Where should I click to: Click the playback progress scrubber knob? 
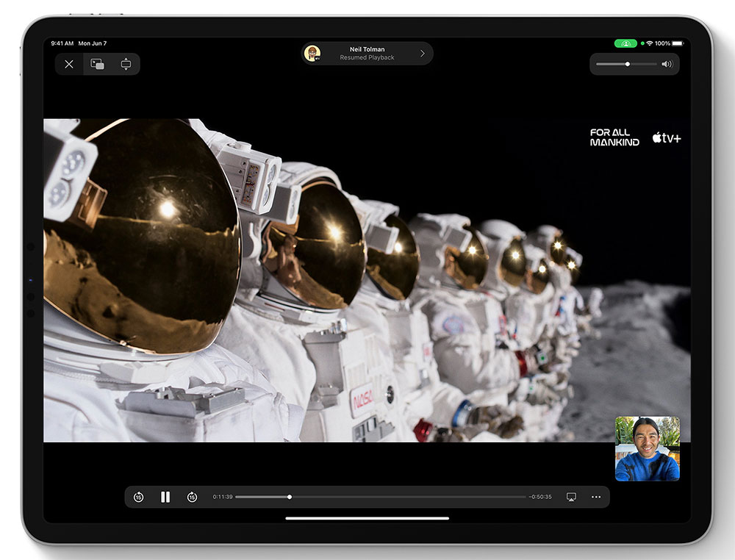click(289, 497)
